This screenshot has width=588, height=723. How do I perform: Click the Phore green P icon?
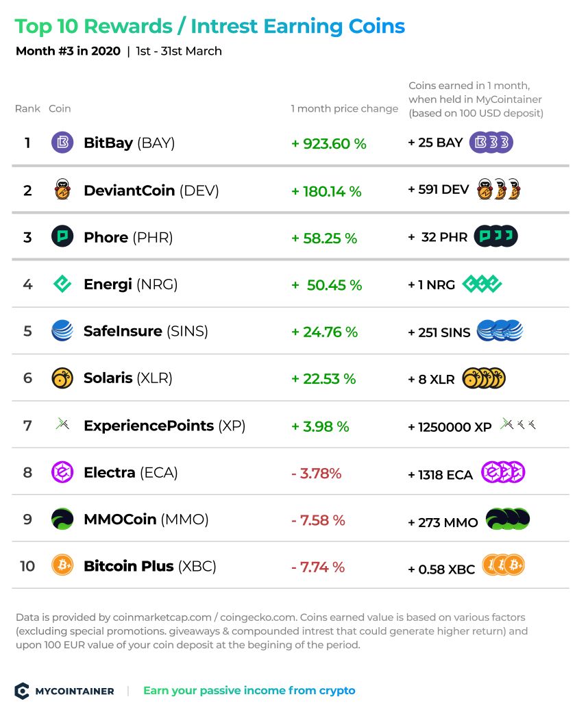click(x=62, y=236)
